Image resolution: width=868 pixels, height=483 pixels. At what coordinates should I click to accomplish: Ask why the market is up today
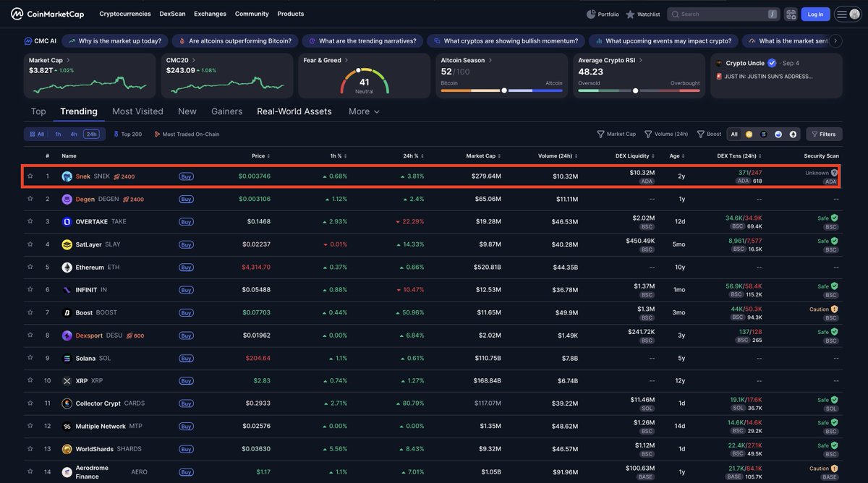point(116,41)
